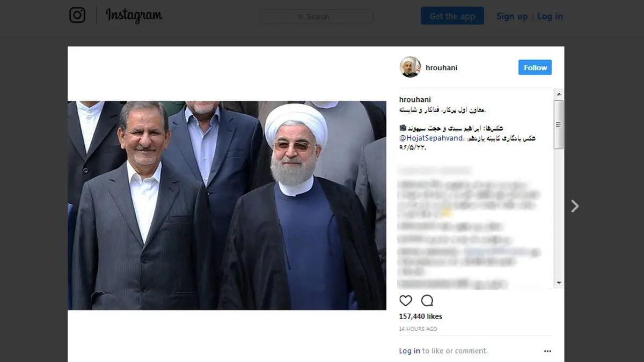Click the magnifier icon in the search box
Image resolution: width=644 pixels, height=362 pixels.
point(301,17)
